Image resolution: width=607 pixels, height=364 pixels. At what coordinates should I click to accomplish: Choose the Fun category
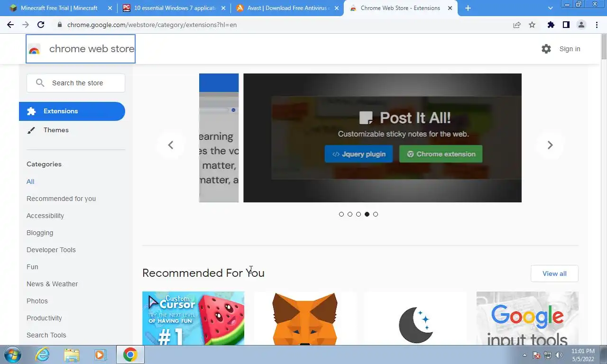point(32,267)
